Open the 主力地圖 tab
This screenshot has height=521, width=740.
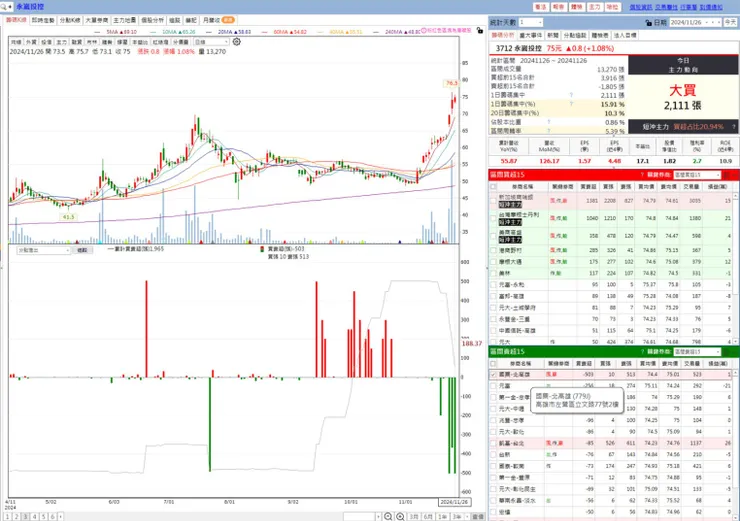(x=125, y=20)
